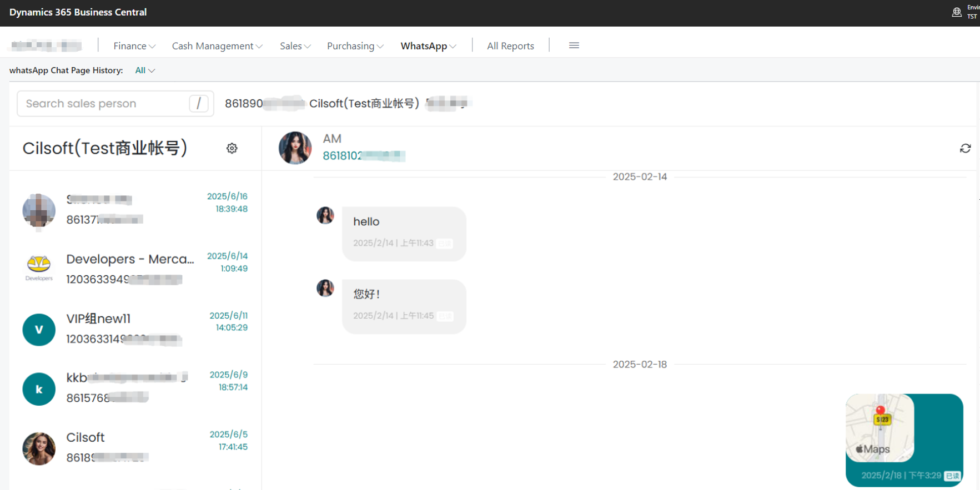
Task: Expand the Cash Management dropdown
Action: pos(217,46)
